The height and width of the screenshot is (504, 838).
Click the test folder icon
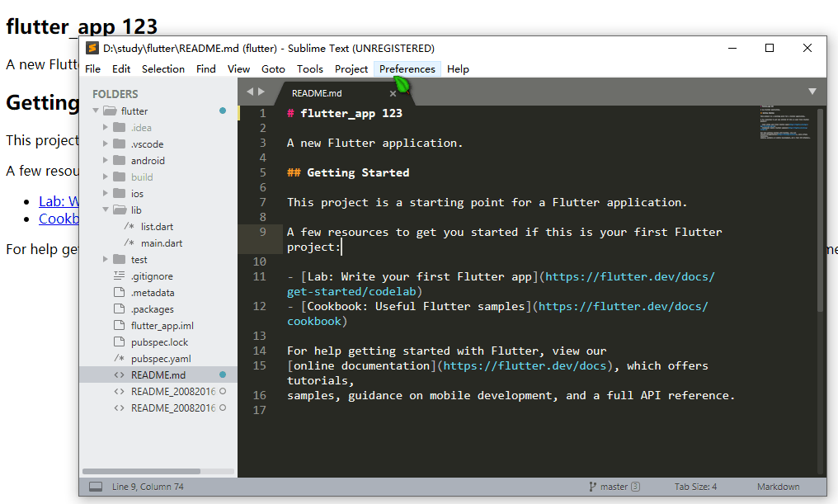click(x=120, y=260)
